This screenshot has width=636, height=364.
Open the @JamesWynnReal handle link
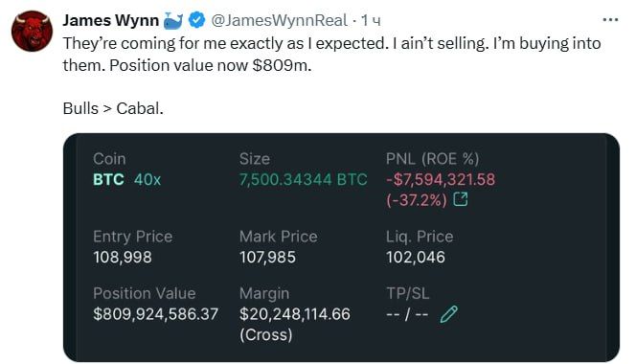(279, 20)
